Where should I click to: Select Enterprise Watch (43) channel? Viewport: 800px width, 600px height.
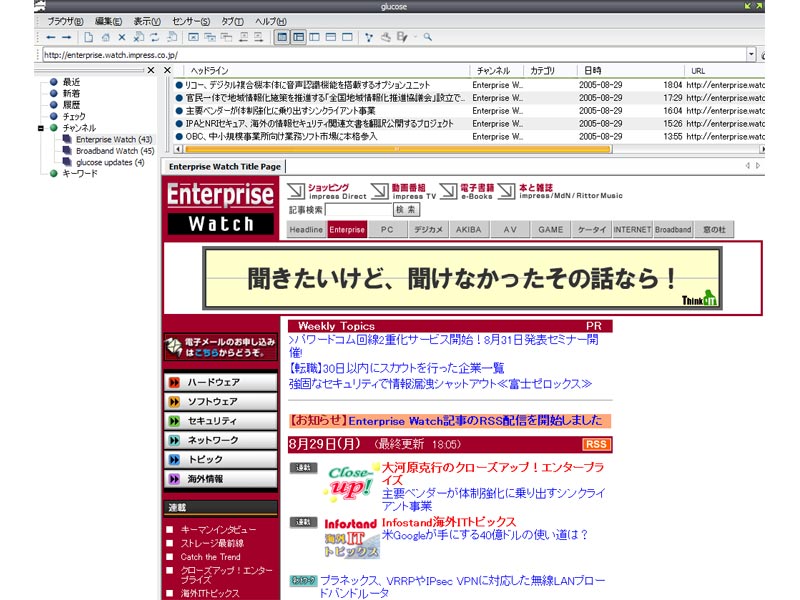(x=114, y=139)
